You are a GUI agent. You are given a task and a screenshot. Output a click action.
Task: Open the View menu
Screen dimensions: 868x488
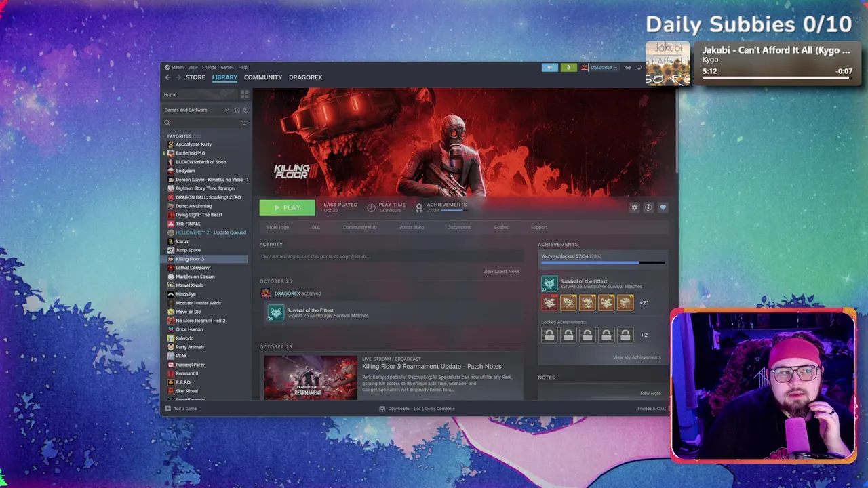point(193,67)
